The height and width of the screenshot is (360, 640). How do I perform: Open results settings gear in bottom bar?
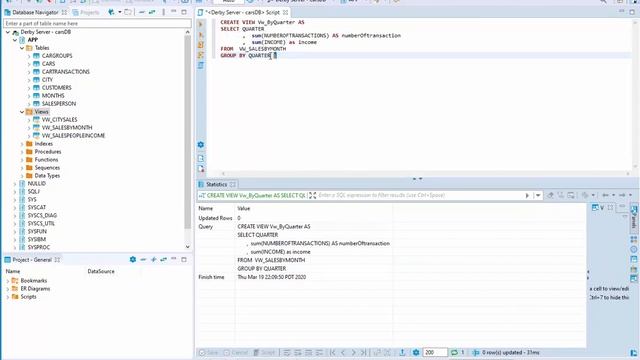[x=416, y=352]
